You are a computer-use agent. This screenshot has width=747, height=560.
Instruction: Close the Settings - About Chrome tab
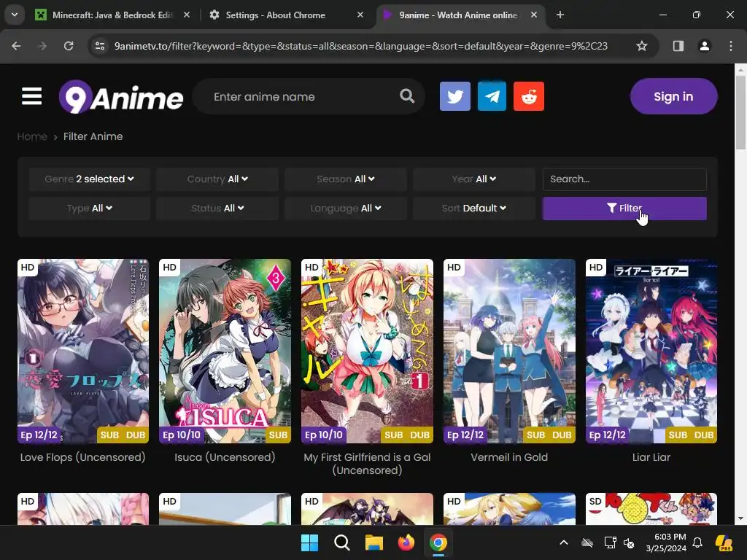pyautogui.click(x=360, y=15)
